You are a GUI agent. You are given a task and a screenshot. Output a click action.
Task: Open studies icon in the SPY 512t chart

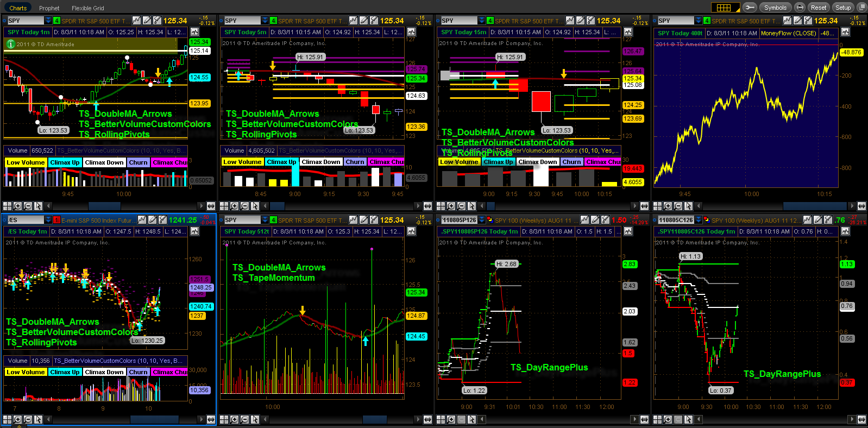tap(374, 220)
